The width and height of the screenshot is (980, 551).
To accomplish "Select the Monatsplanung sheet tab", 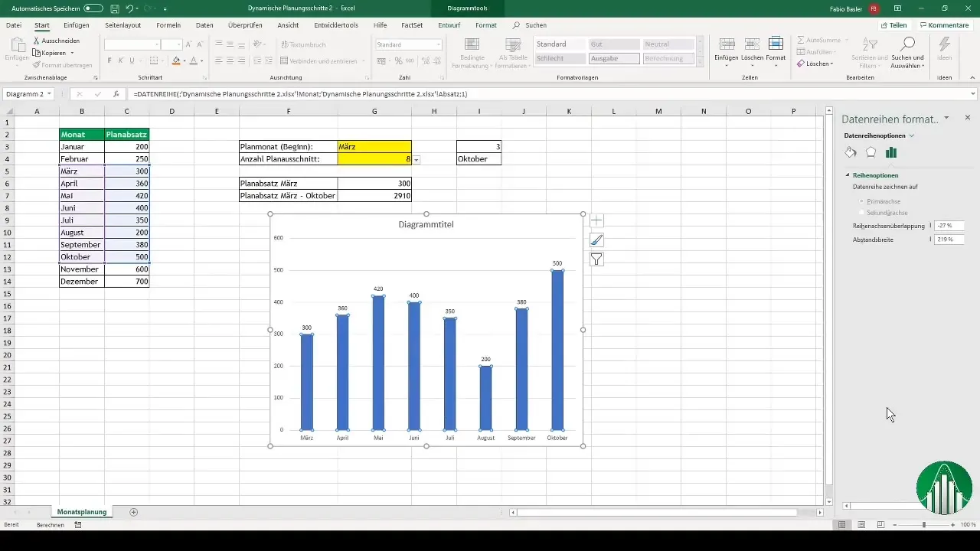I will (82, 511).
